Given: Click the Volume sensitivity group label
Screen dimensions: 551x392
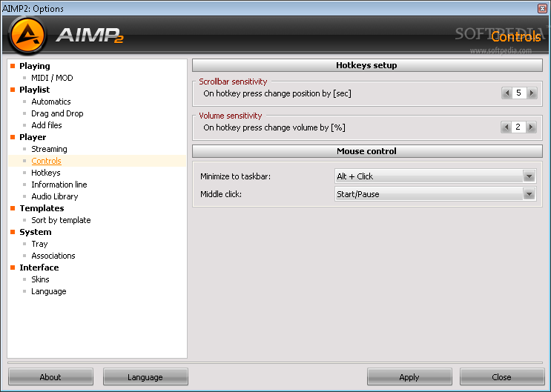Looking at the screenshot, I should 231,116.
